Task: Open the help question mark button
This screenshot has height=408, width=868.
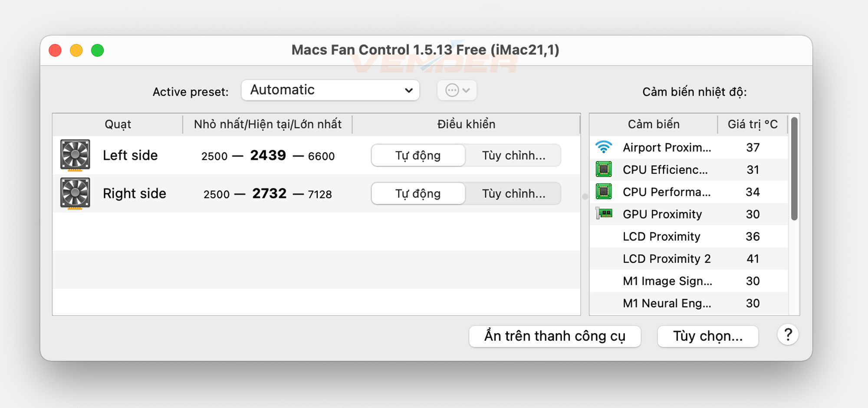Action: [x=788, y=335]
